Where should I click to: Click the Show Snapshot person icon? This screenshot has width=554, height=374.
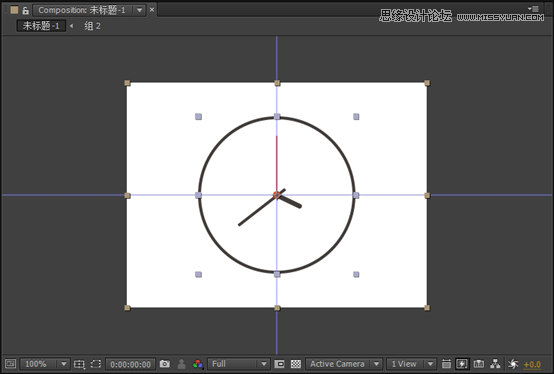pos(182,364)
